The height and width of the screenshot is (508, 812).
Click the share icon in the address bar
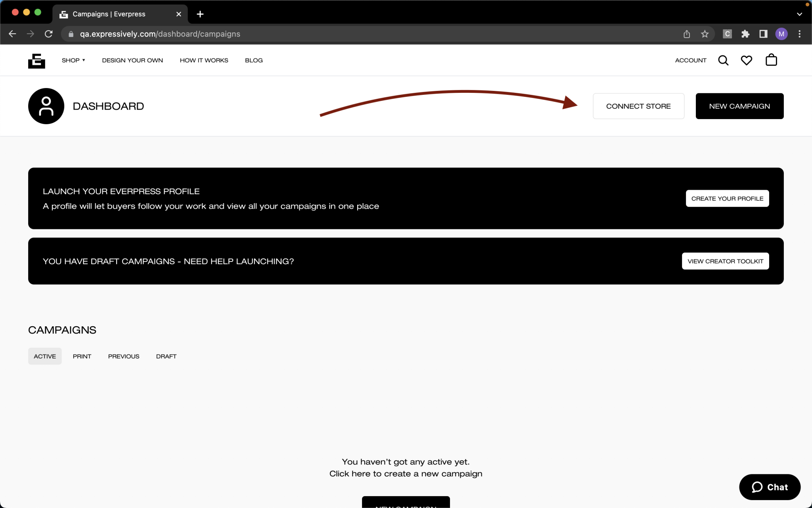pos(686,34)
